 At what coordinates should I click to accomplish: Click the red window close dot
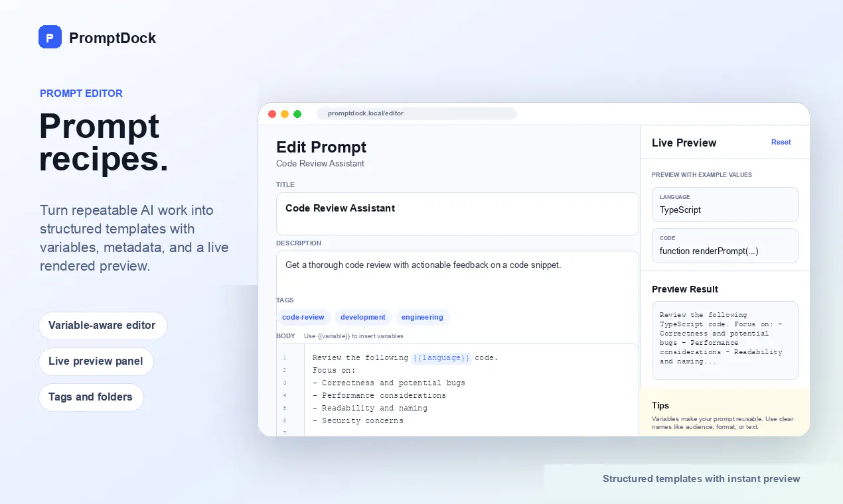[x=272, y=114]
